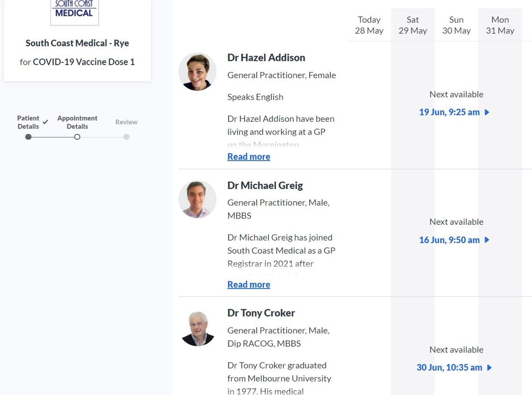
Task: Click the Dr Hazel Addison name heading
Action: coord(266,58)
